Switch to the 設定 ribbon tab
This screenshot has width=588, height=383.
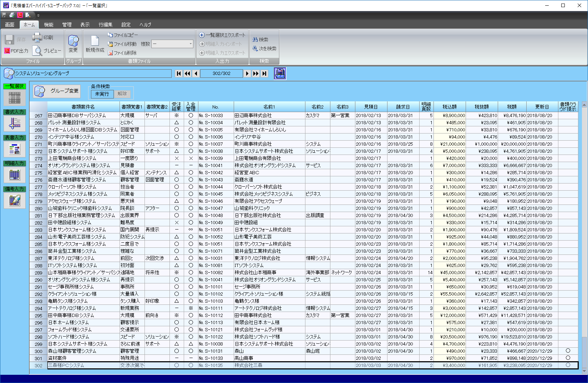pos(126,25)
